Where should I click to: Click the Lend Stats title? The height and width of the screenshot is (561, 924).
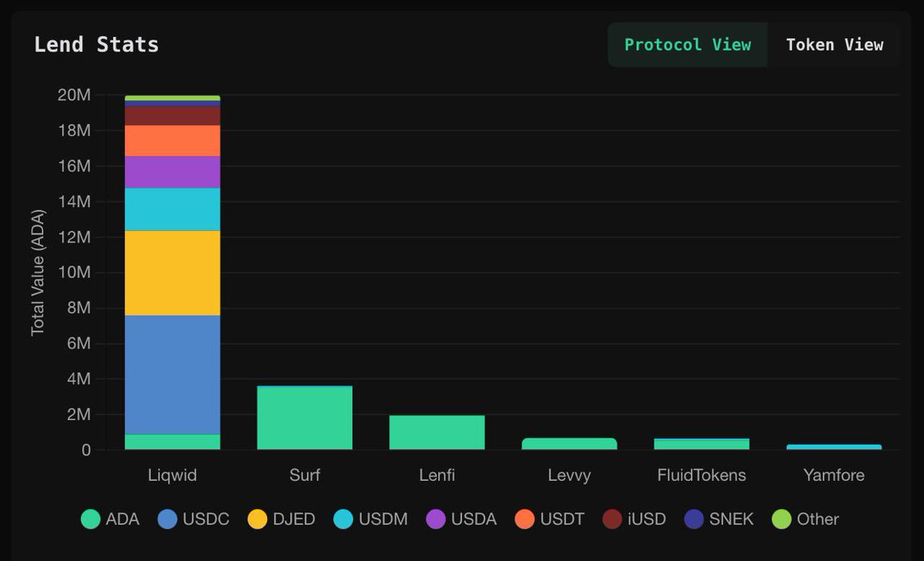coord(95,45)
